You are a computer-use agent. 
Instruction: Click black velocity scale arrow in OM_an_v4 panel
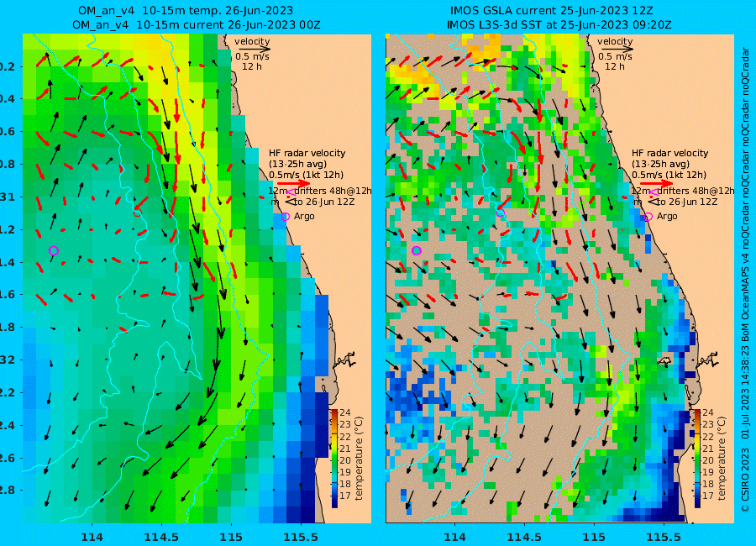pos(253,49)
